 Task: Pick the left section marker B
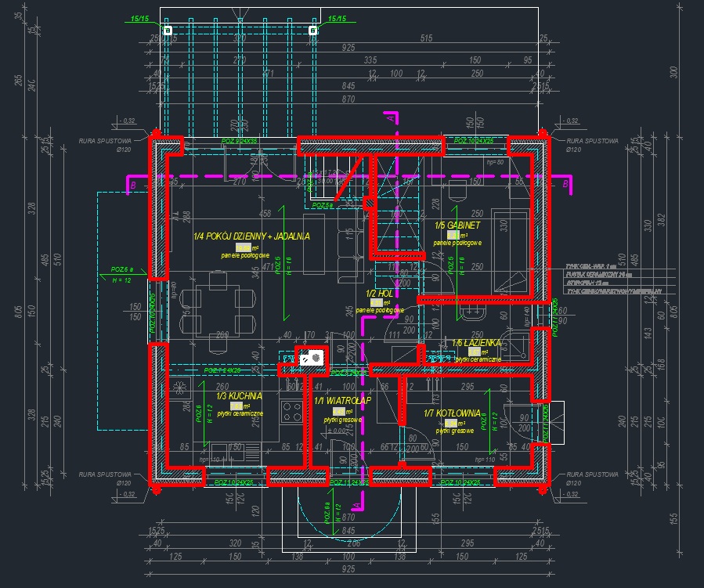coord(133,185)
